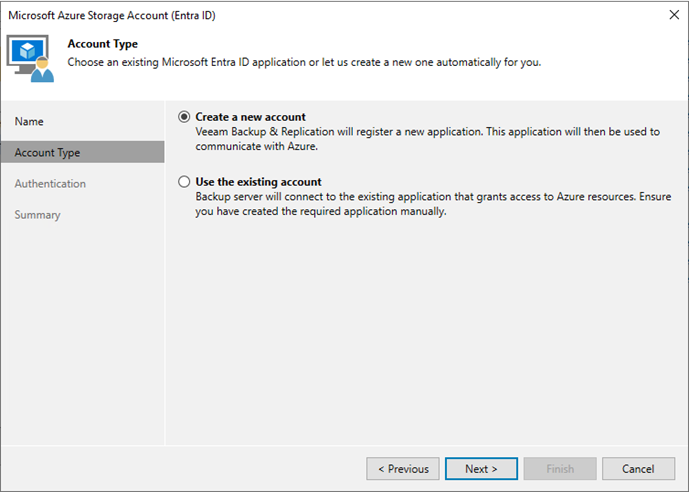The height and width of the screenshot is (492, 689).
Task: Click the 'Choose an existing Microsoft Entra ID' subtitle
Action: (303, 62)
